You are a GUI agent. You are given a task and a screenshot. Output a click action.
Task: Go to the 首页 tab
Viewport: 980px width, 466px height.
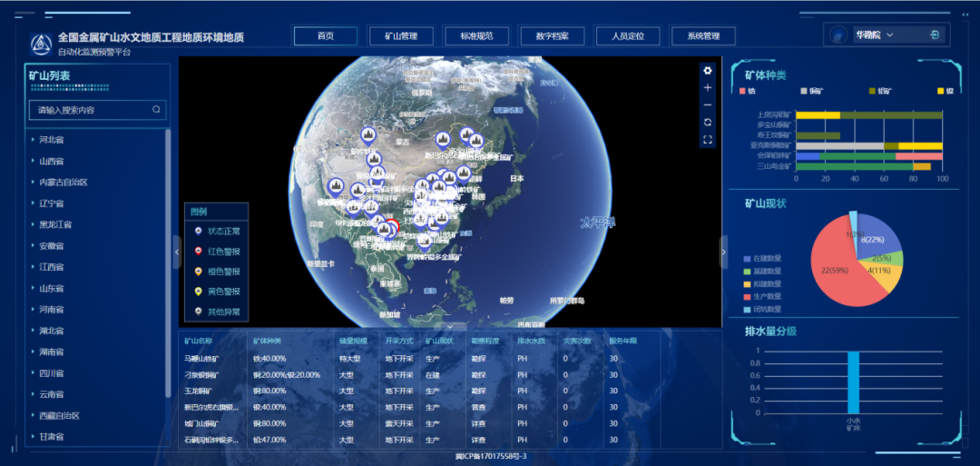pyautogui.click(x=326, y=35)
